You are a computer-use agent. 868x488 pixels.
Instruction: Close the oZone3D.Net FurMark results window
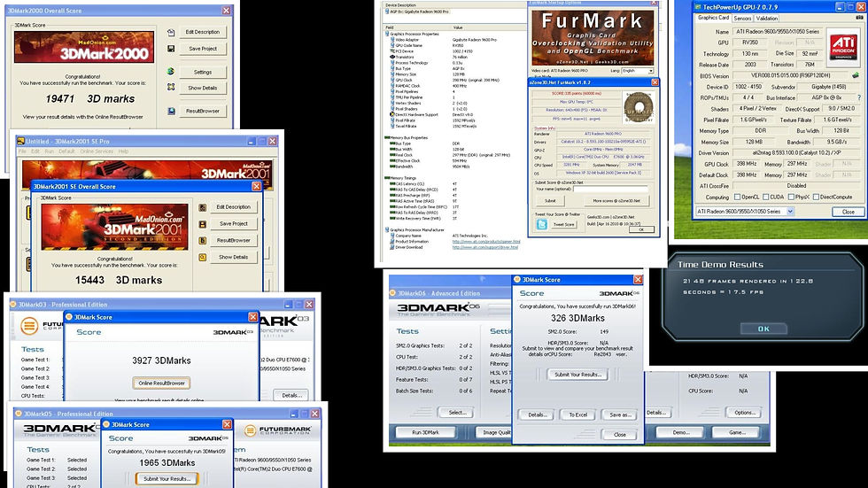point(655,81)
